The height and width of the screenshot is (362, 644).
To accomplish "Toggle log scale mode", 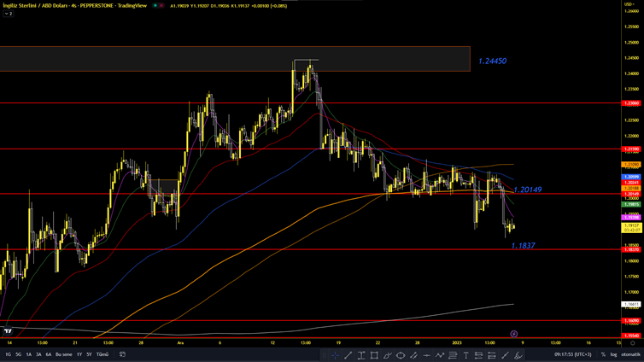I will [613, 354].
